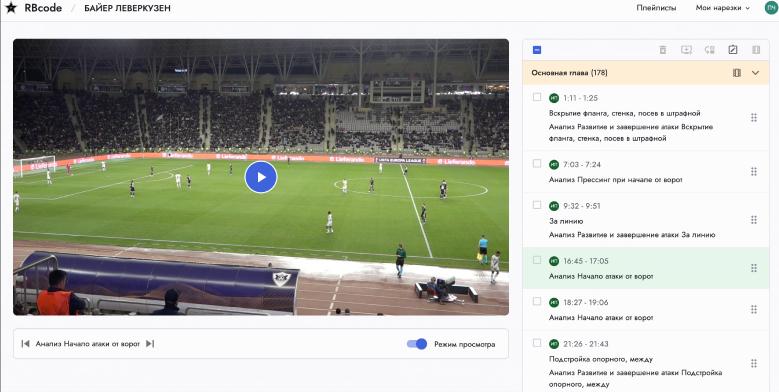Click the edit note pencil icon in clip toolbar
This screenshot has width=779, height=392.
(x=733, y=50)
